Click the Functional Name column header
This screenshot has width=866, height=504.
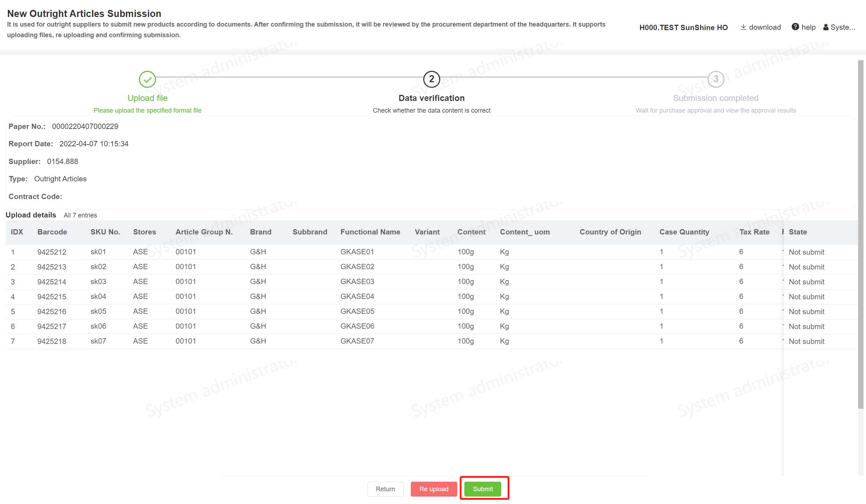coord(370,232)
